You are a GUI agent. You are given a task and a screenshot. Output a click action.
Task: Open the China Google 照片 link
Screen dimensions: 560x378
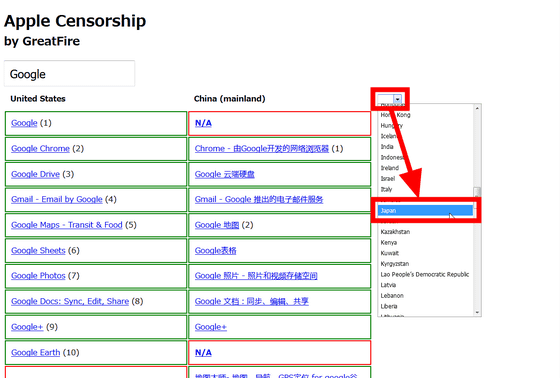point(256,276)
